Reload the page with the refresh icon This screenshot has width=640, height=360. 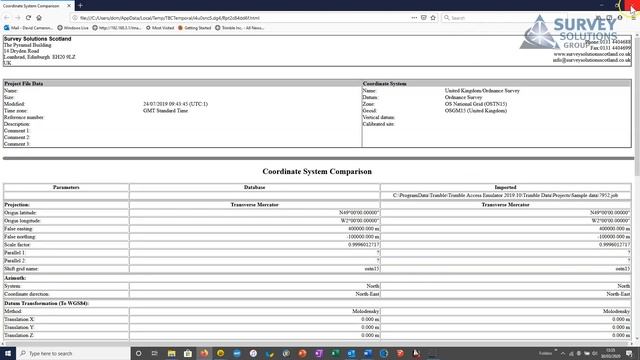point(28,18)
